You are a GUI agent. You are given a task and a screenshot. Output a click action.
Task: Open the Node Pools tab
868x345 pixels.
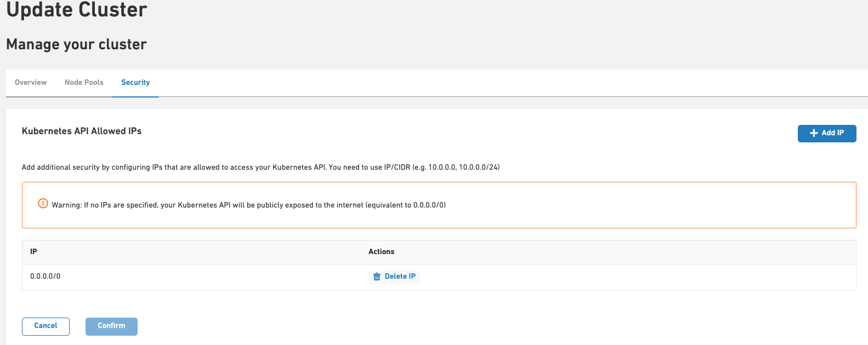(x=84, y=83)
